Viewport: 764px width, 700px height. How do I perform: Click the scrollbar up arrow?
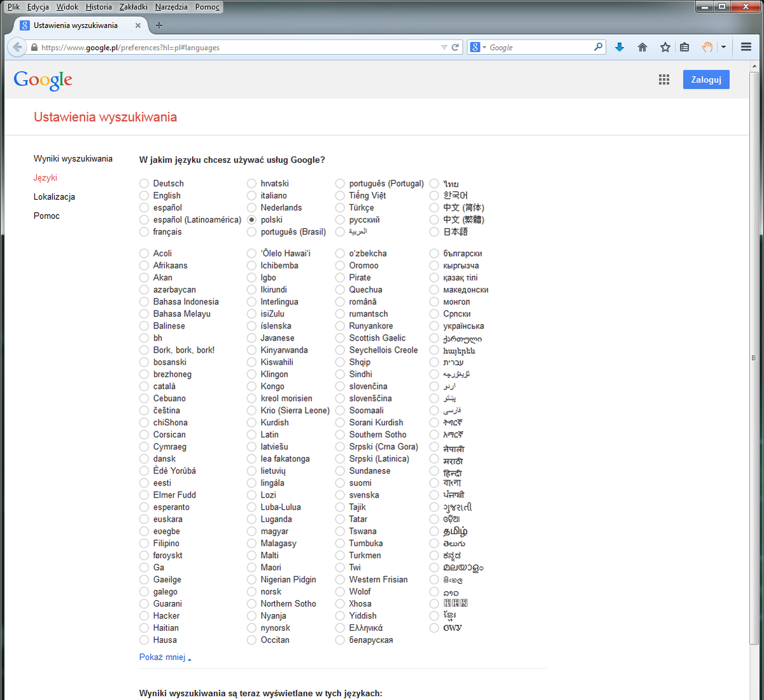[x=754, y=66]
